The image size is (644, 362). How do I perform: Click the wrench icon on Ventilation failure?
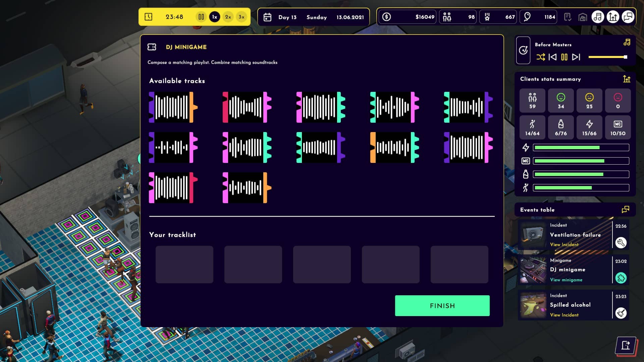tap(621, 242)
